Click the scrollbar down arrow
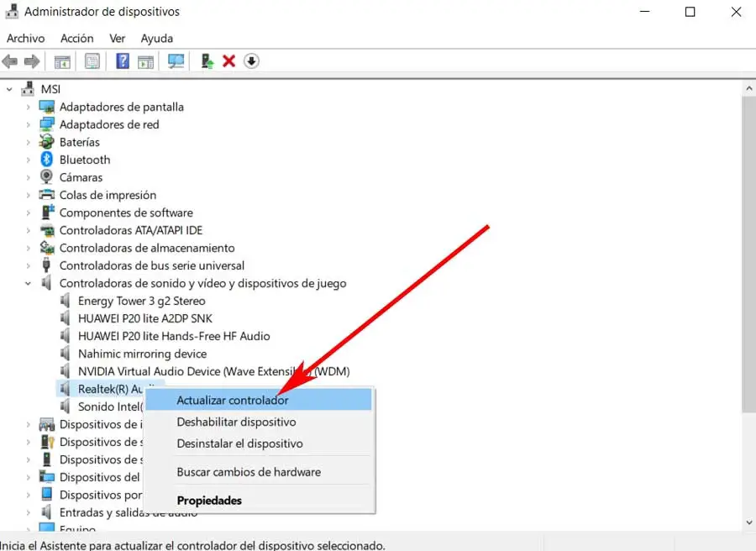 (x=748, y=522)
